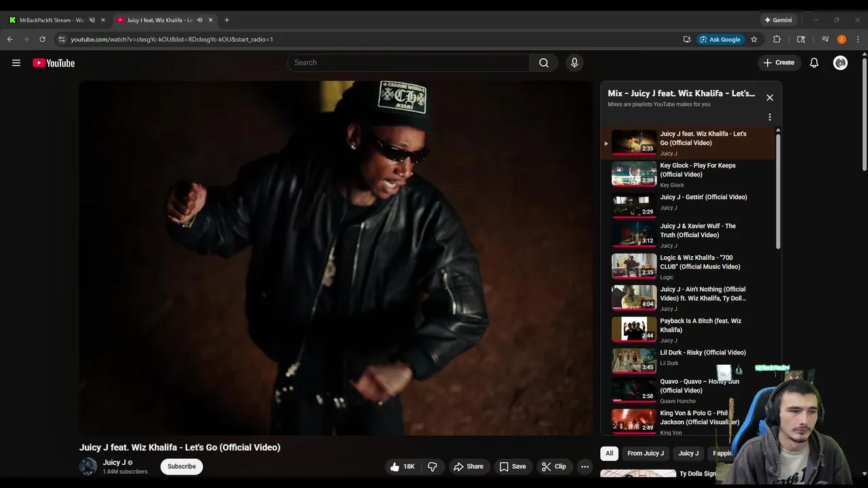868x488 pixels.
Task: Open the Gemini button in Chrome
Action: (x=778, y=20)
